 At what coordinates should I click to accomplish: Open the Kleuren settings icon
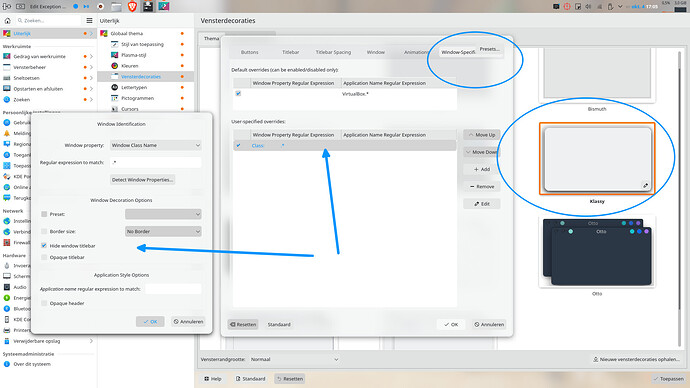[x=114, y=66]
